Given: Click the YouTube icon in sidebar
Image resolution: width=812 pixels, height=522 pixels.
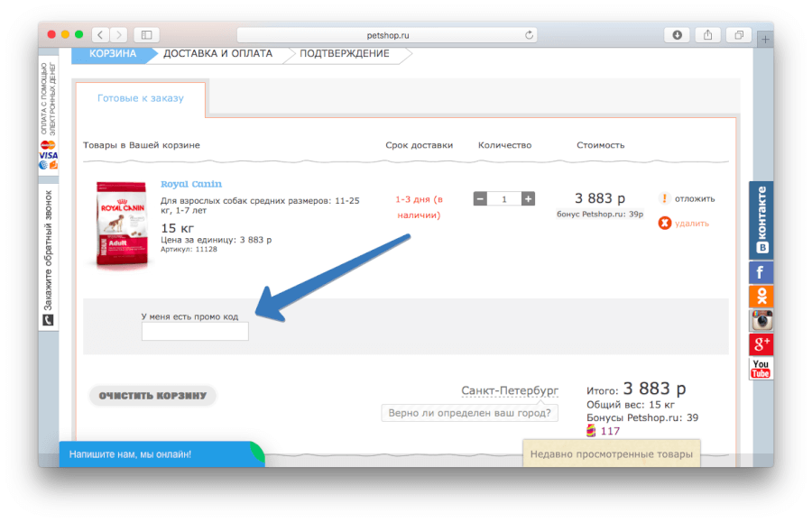Looking at the screenshot, I should click(x=761, y=368).
